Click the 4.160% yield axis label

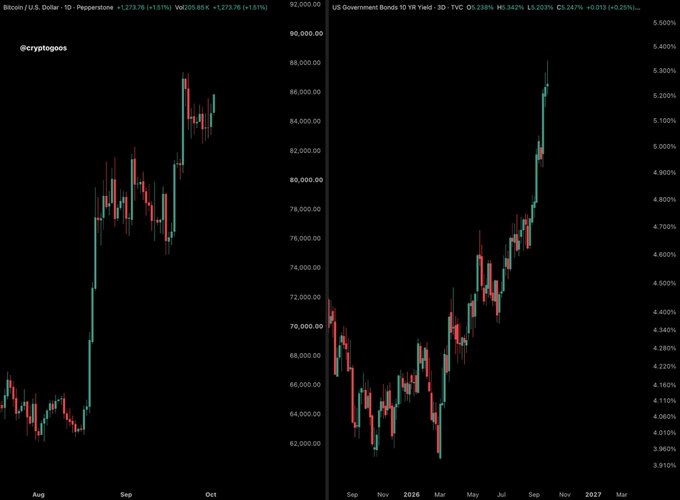click(664, 385)
